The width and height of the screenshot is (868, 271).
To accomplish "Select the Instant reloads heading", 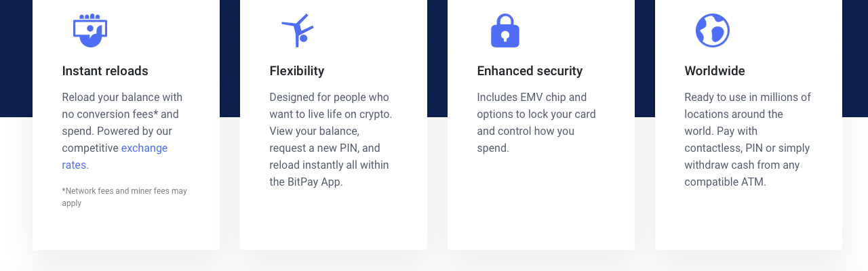I will coord(105,71).
